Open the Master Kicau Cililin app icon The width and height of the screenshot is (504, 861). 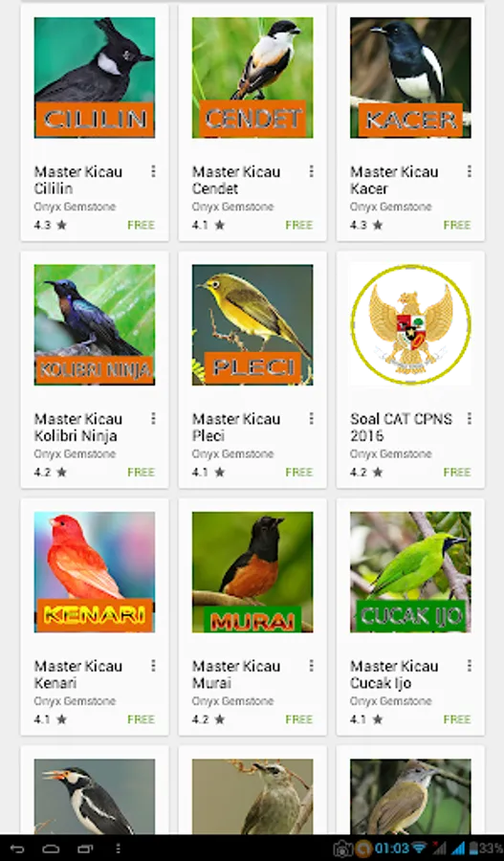pyautogui.click(x=95, y=77)
